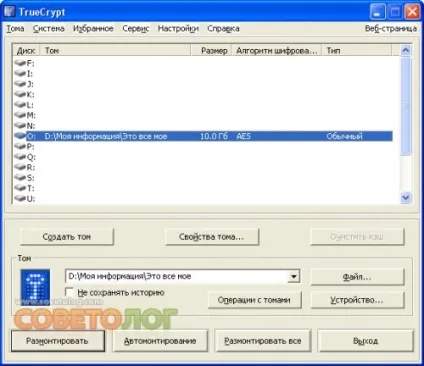The width and height of the screenshot is (424, 366).
Task: Sort by 'Алгоритм шифрова...' column header
Action: tap(276, 50)
